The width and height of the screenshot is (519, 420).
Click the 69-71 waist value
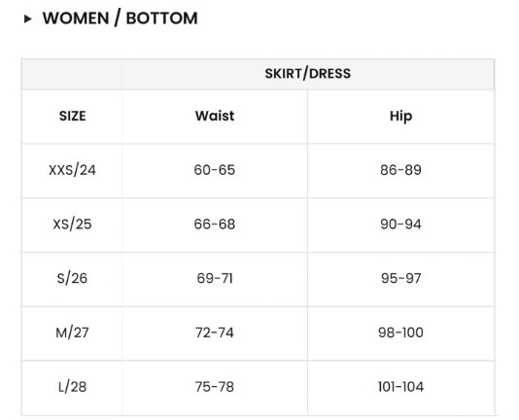point(215,278)
